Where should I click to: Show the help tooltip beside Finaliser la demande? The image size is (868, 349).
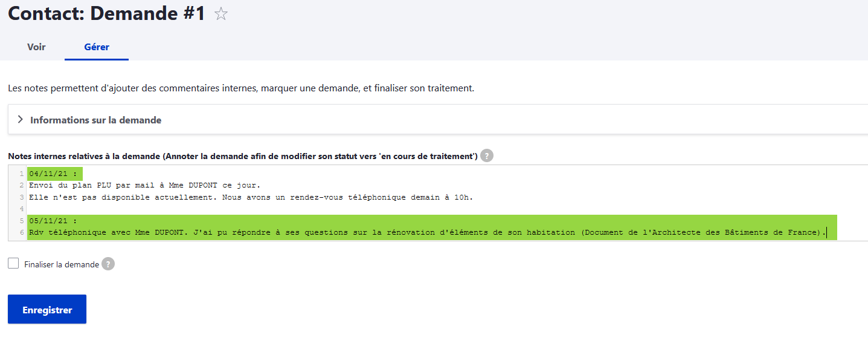pos(108,264)
